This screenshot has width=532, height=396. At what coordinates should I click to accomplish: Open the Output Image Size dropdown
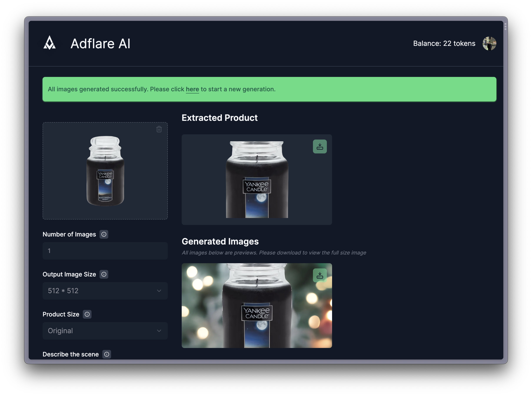(x=105, y=291)
